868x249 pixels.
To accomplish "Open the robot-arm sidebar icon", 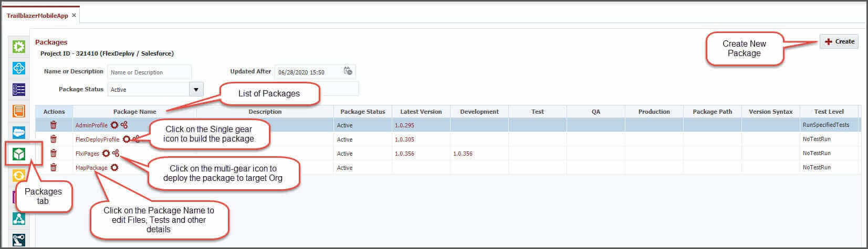I will [19, 240].
